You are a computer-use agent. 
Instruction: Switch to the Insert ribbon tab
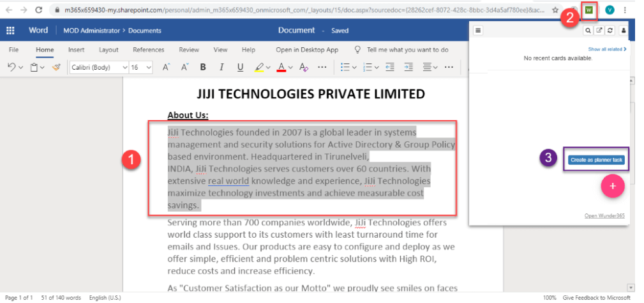(x=76, y=50)
